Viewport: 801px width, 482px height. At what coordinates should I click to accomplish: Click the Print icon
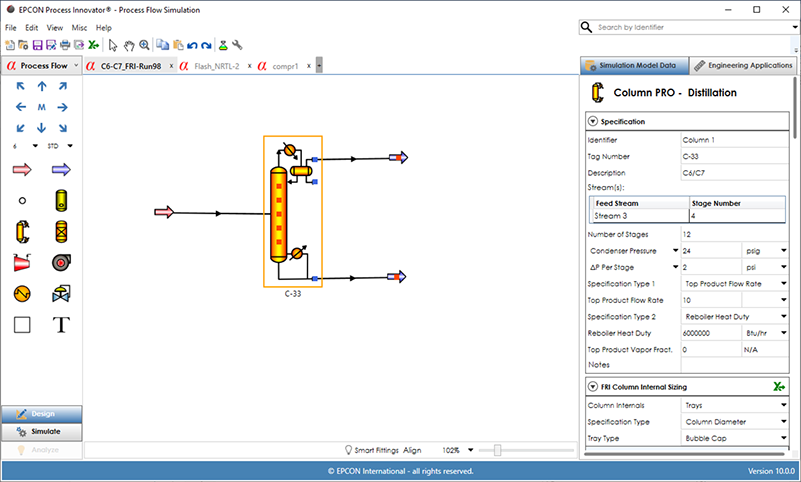click(65, 45)
